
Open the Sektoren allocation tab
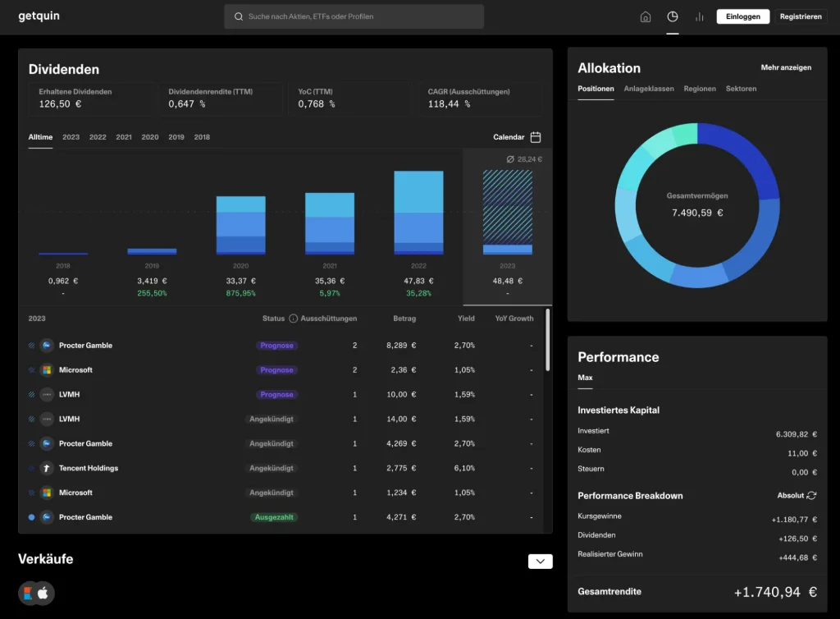[x=741, y=89]
